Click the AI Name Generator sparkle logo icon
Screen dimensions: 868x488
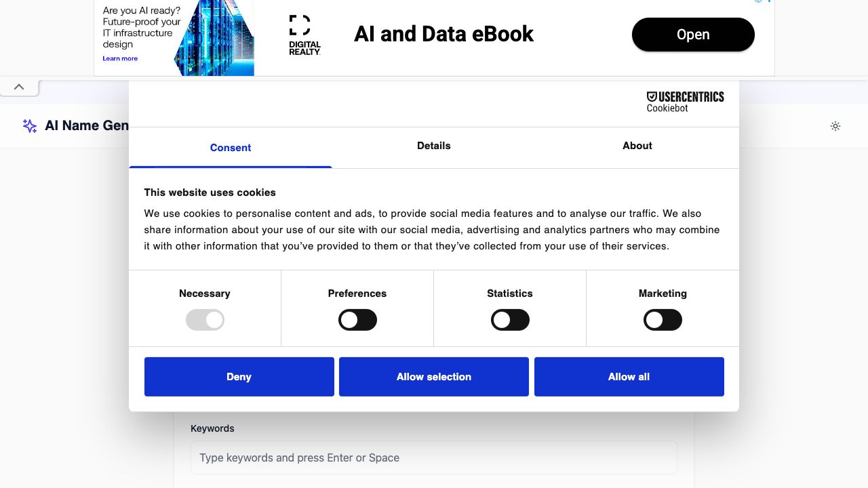30,125
